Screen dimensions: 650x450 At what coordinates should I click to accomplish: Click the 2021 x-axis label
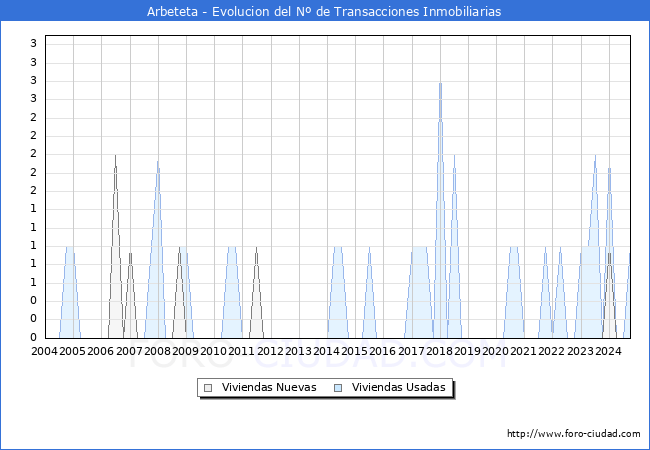pyautogui.click(x=523, y=351)
